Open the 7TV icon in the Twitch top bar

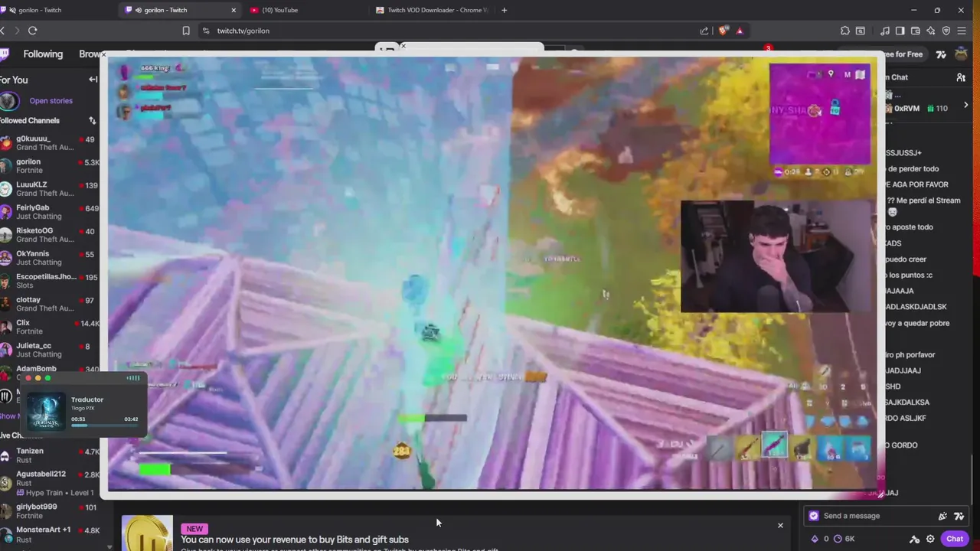941,54
